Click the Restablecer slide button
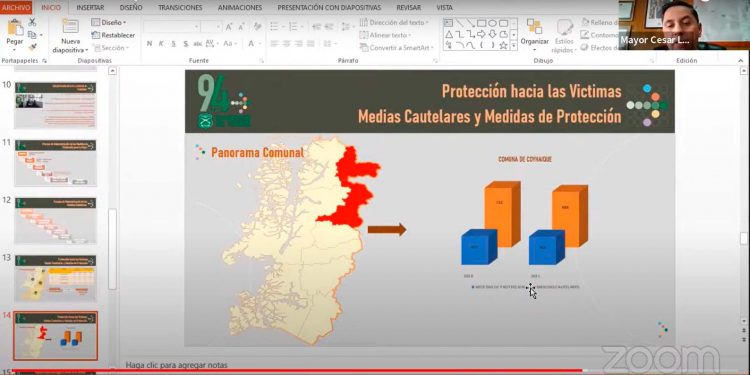Image resolution: width=750 pixels, height=375 pixels. (113, 35)
